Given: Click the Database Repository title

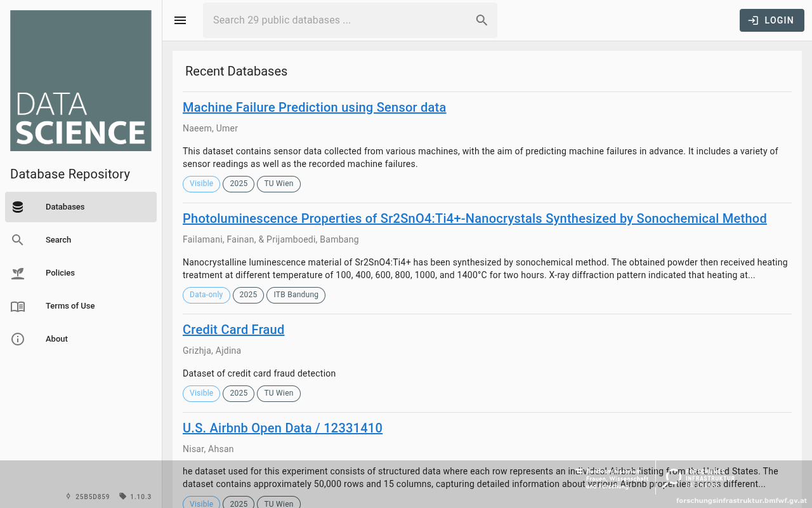Looking at the screenshot, I should click(x=70, y=174).
